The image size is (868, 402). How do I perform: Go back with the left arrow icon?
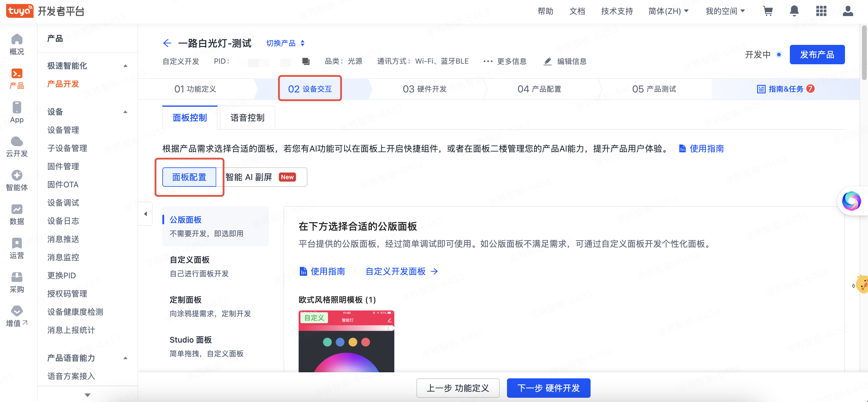click(x=167, y=43)
